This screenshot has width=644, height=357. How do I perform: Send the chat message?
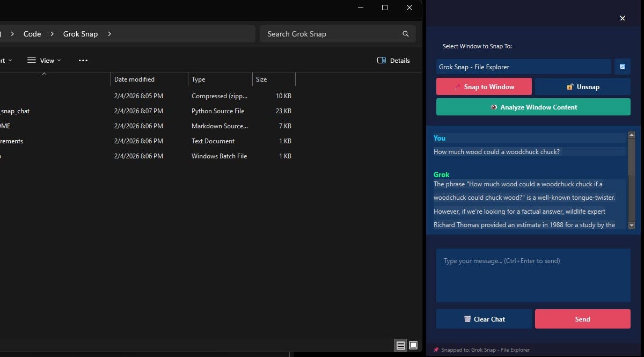click(583, 319)
